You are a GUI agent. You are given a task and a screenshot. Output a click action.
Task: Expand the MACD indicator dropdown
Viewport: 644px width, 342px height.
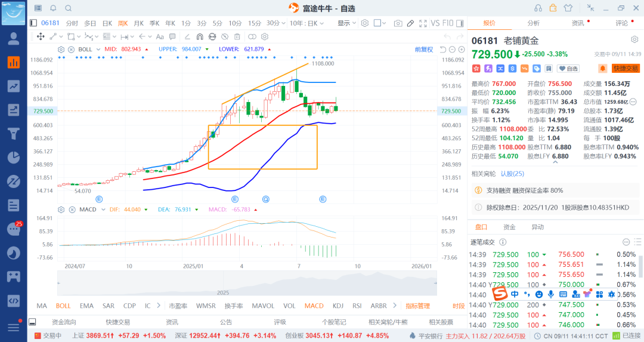tap(103, 209)
